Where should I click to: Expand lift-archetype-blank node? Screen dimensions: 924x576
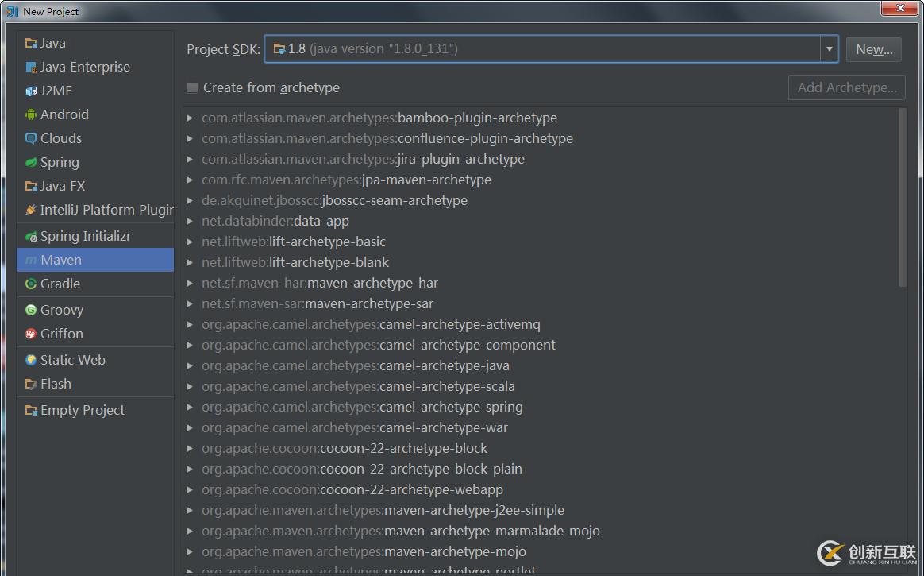point(189,262)
